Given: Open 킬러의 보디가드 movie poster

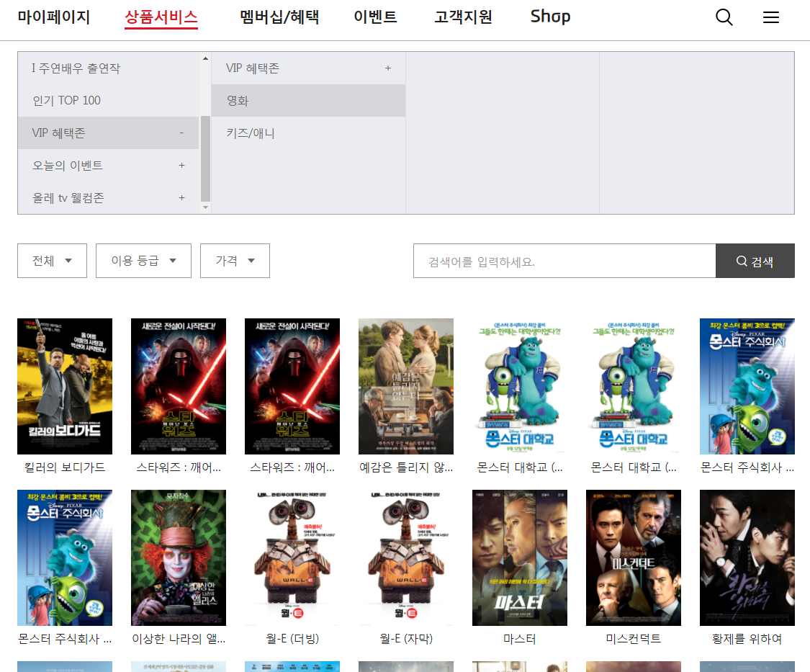Looking at the screenshot, I should (65, 386).
